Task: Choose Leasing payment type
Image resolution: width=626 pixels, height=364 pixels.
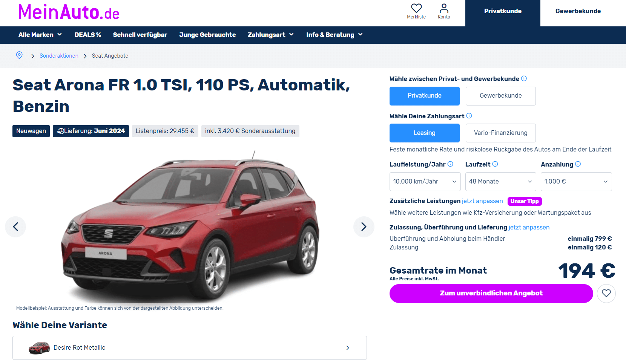Action: pos(425,133)
